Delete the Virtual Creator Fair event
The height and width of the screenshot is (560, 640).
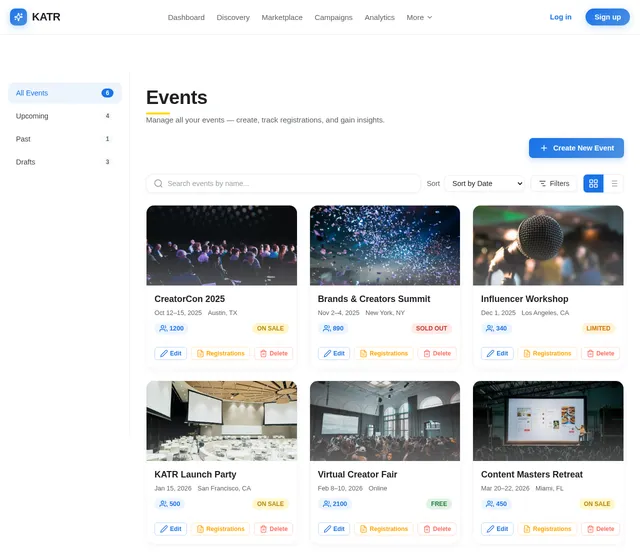(x=437, y=529)
